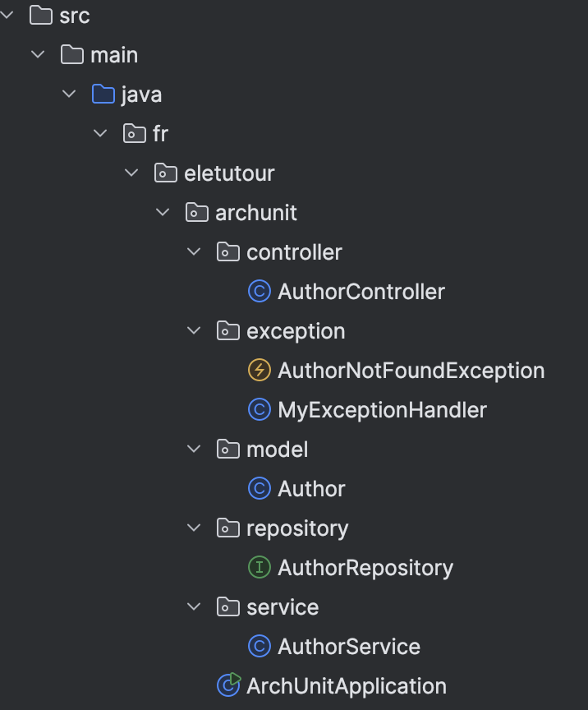The image size is (588, 710).
Task: Collapse the archunit package chevron
Action: coord(163,213)
